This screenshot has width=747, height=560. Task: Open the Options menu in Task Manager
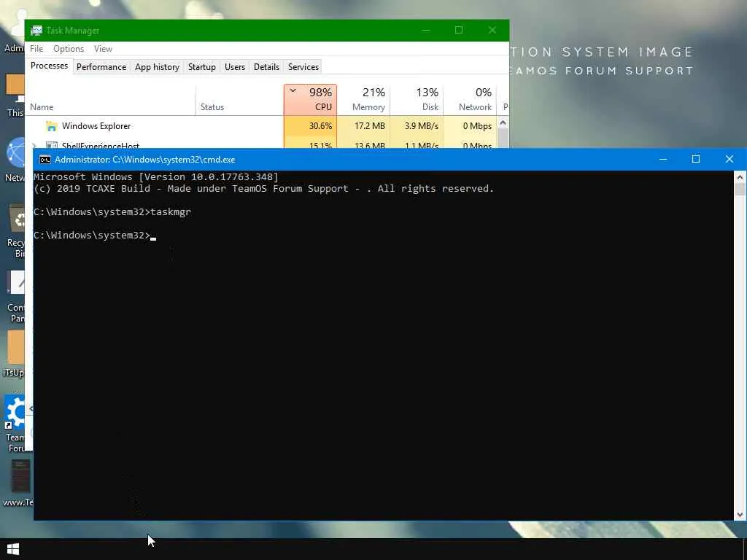68,49
